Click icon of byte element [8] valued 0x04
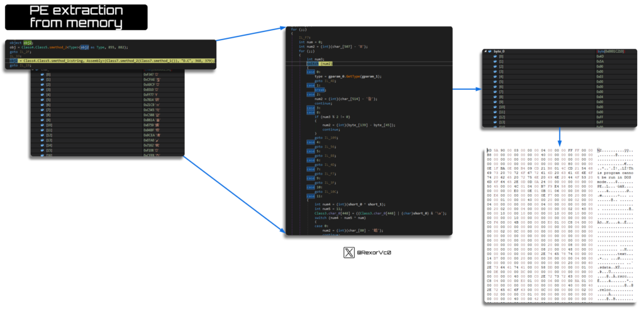The width and height of the screenshot is (644, 309). pos(494,97)
